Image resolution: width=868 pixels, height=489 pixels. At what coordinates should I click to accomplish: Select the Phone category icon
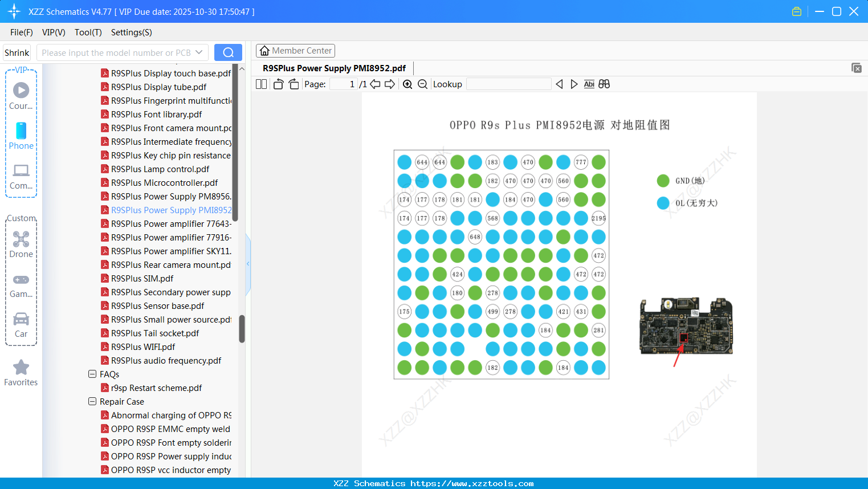(21, 136)
